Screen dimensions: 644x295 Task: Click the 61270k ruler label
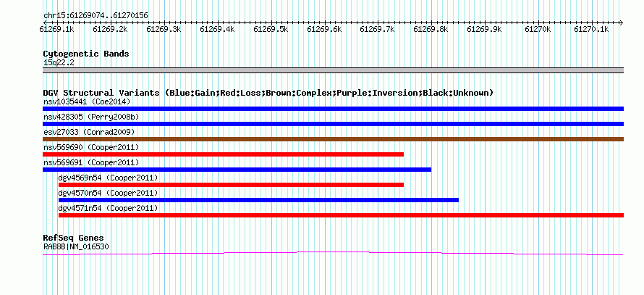(x=538, y=29)
